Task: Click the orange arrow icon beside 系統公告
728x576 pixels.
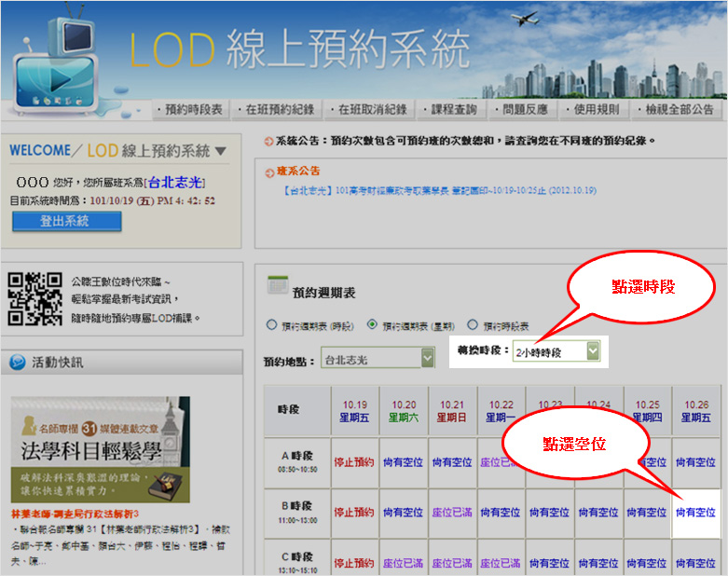Action: pyautogui.click(x=268, y=141)
